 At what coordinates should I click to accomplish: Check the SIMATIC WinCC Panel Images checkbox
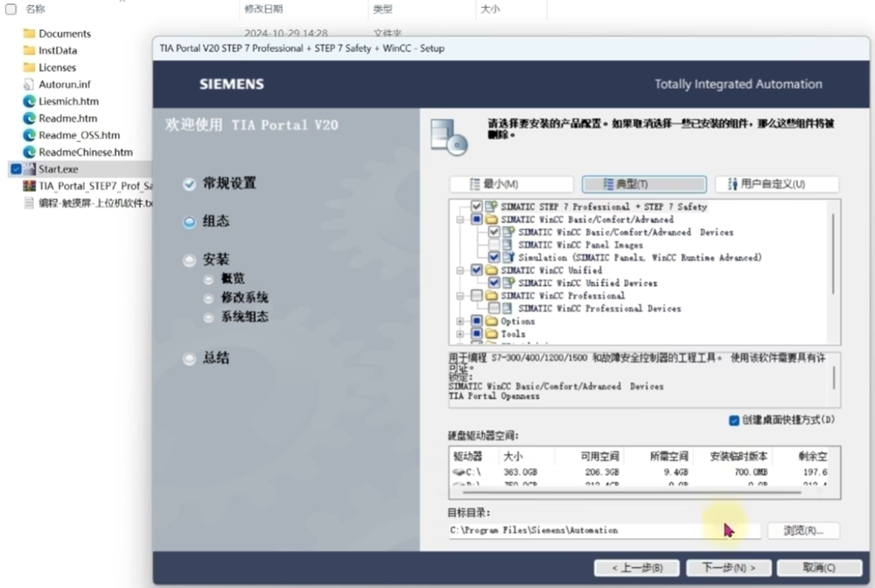pos(493,245)
